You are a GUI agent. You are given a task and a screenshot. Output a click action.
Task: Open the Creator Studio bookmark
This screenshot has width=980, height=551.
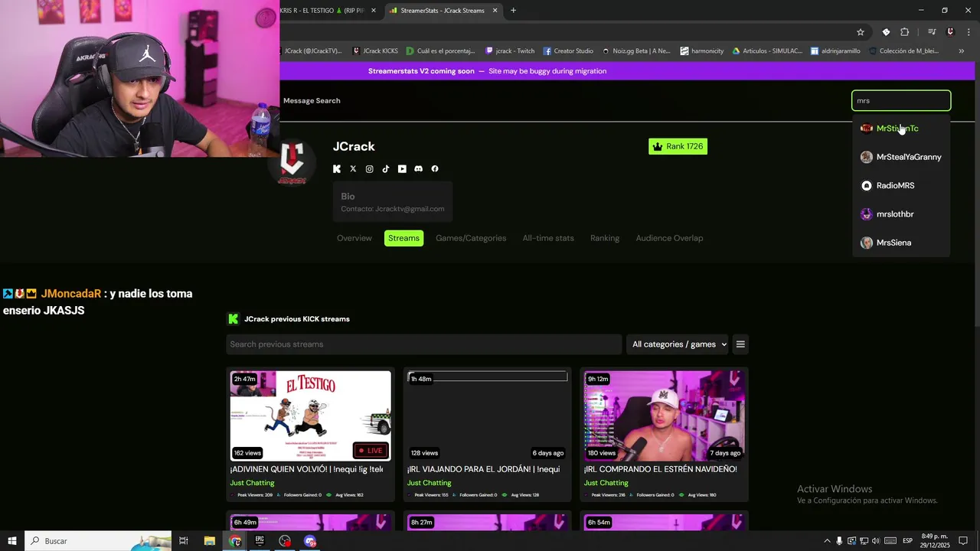(569, 51)
